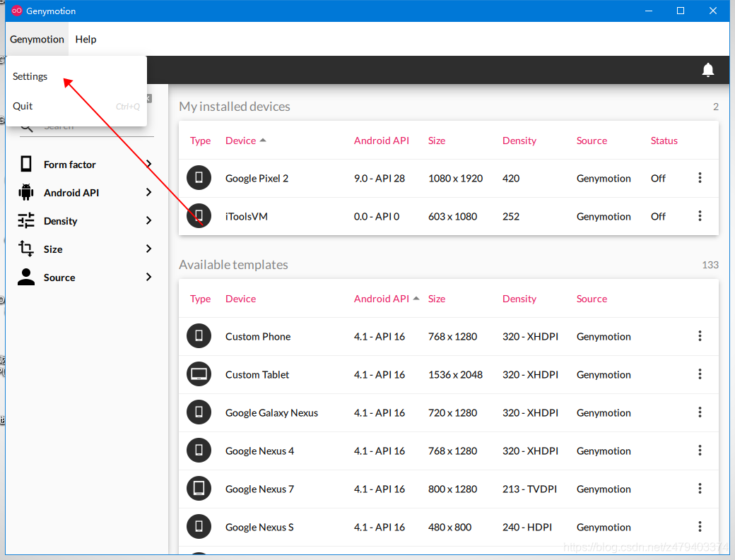Screen dimensions: 735x560
Task: Sort templates by Device column
Action: click(240, 299)
